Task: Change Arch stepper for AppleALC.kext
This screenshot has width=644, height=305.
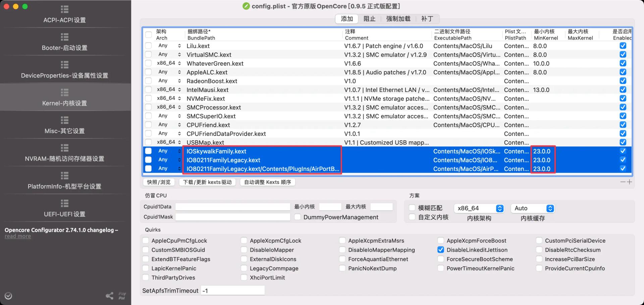Action: pyautogui.click(x=179, y=72)
